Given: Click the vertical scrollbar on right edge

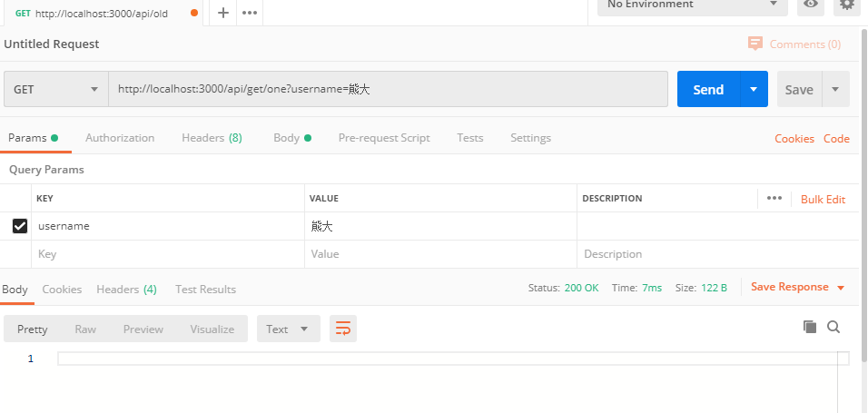Looking at the screenshot, I should click(864, 193).
